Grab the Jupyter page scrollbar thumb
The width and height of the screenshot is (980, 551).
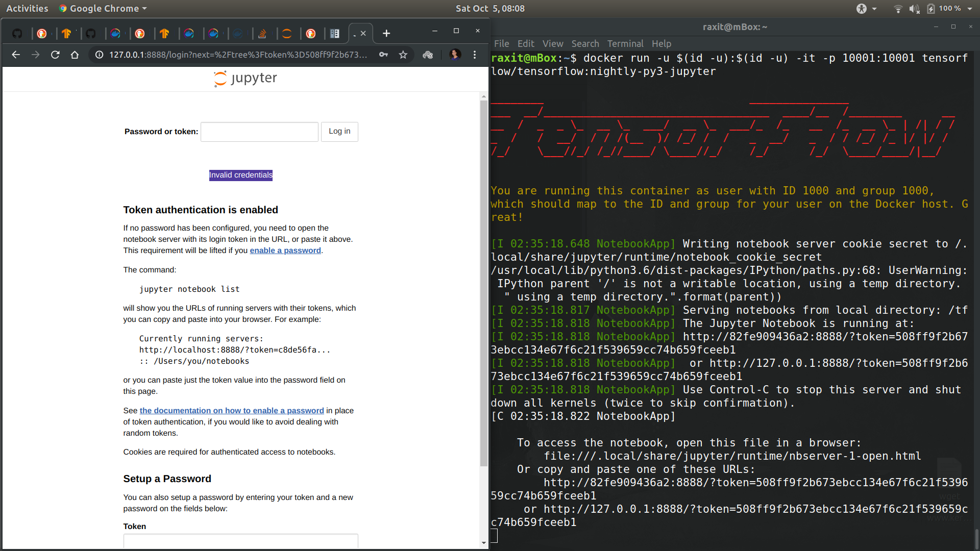click(x=483, y=283)
